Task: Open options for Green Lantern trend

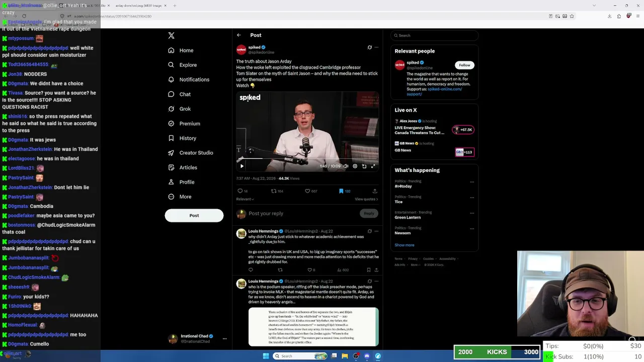Action: pos(472,213)
